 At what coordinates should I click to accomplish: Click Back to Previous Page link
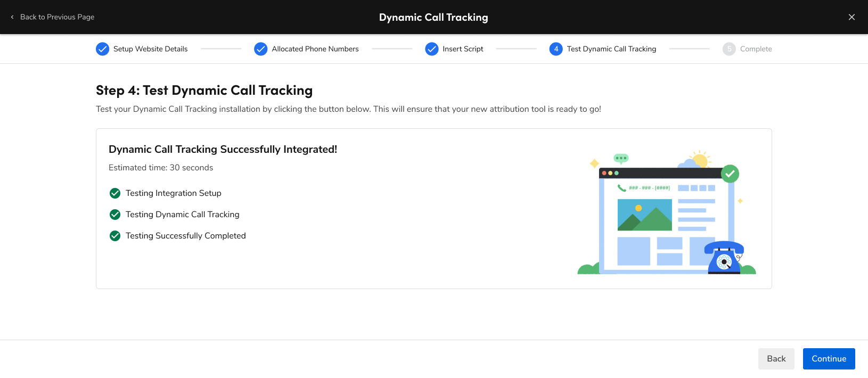coord(57,17)
